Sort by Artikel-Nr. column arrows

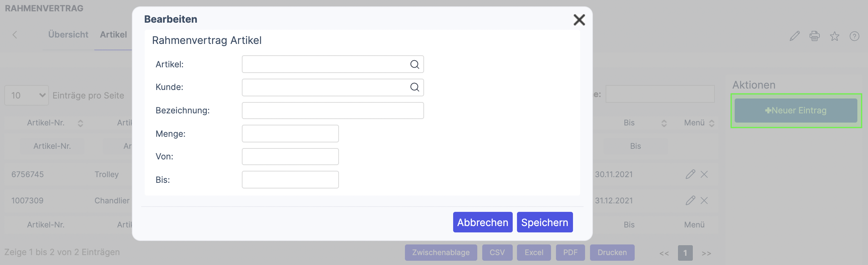[80, 123]
